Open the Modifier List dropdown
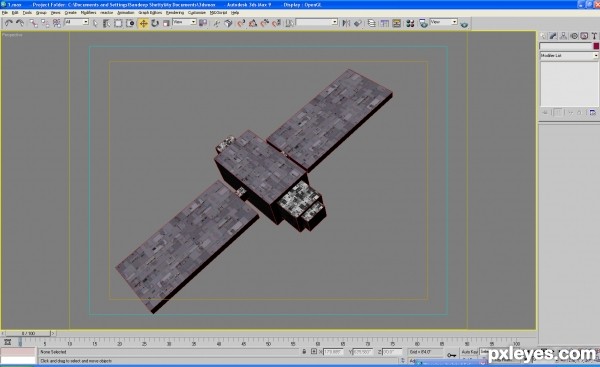Viewport: 600px width, 367px height. [x=569, y=56]
